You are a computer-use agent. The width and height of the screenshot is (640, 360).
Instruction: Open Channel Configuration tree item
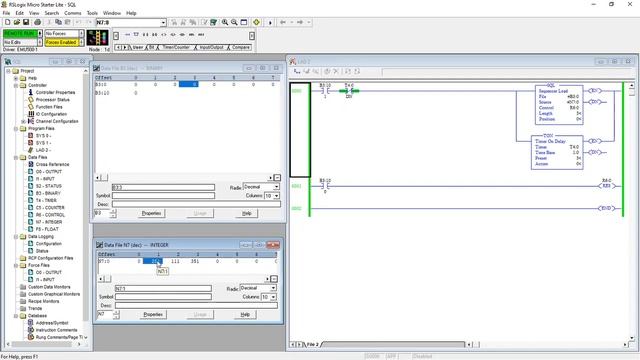click(57, 121)
